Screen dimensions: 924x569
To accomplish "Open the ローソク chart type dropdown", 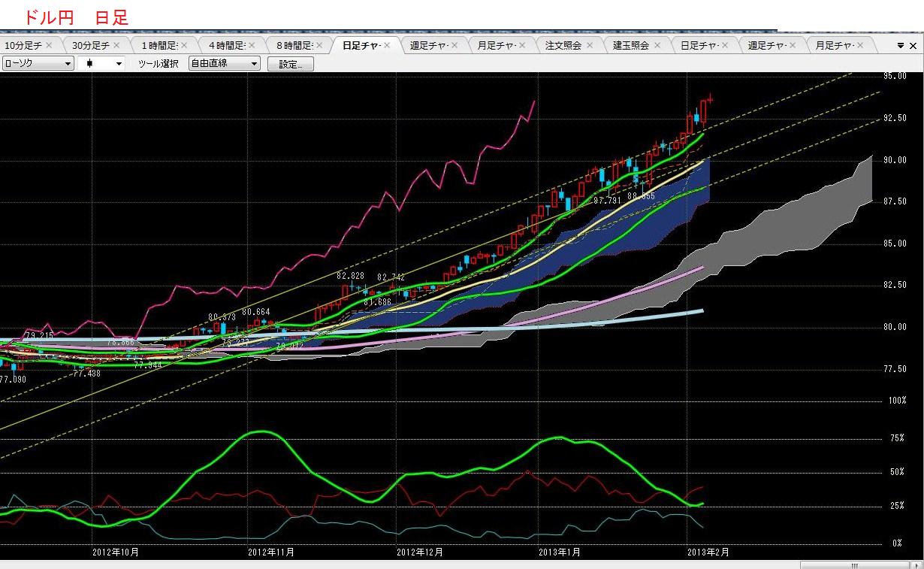I will (x=38, y=64).
